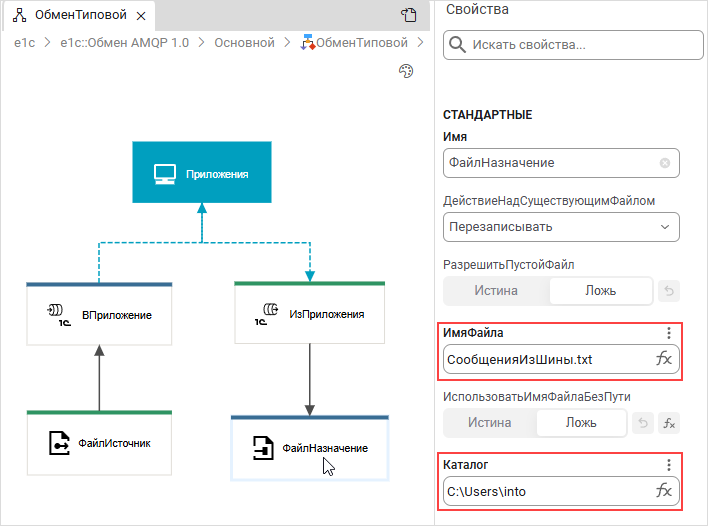Go to the Основной breadcrumb

244,42
